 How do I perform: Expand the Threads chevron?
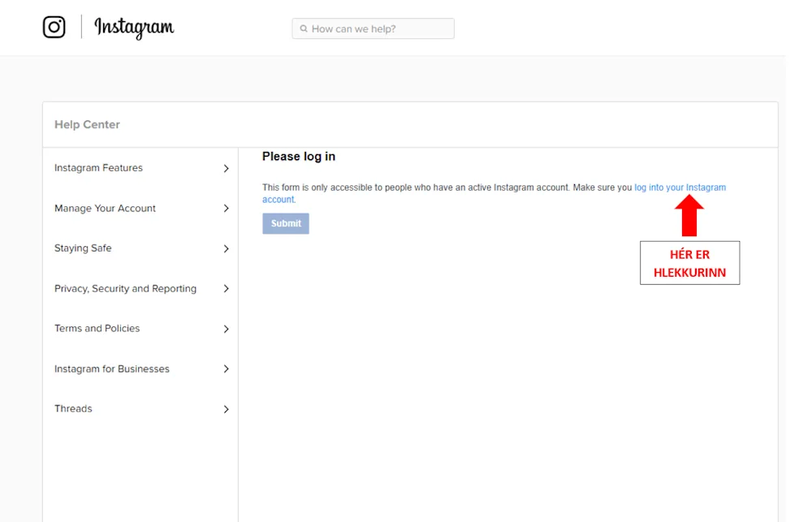227,409
